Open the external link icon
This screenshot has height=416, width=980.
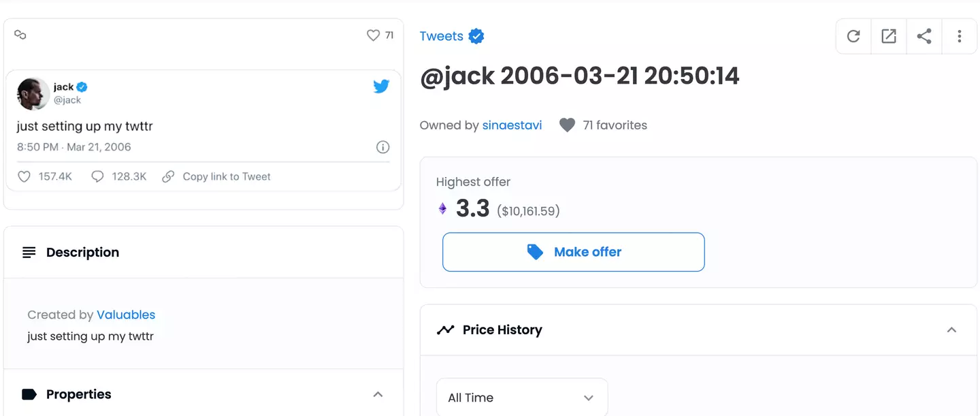pos(889,37)
